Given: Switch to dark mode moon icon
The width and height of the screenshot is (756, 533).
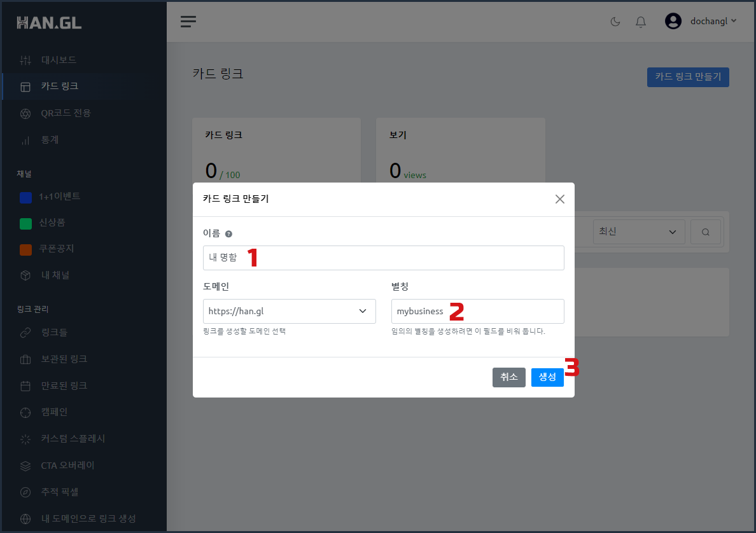Looking at the screenshot, I should 615,21.
